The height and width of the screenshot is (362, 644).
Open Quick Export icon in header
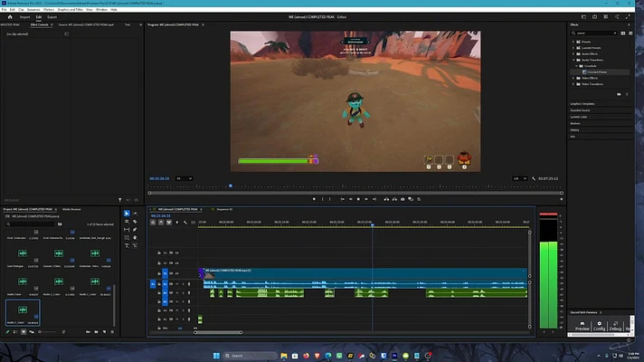tap(594, 17)
